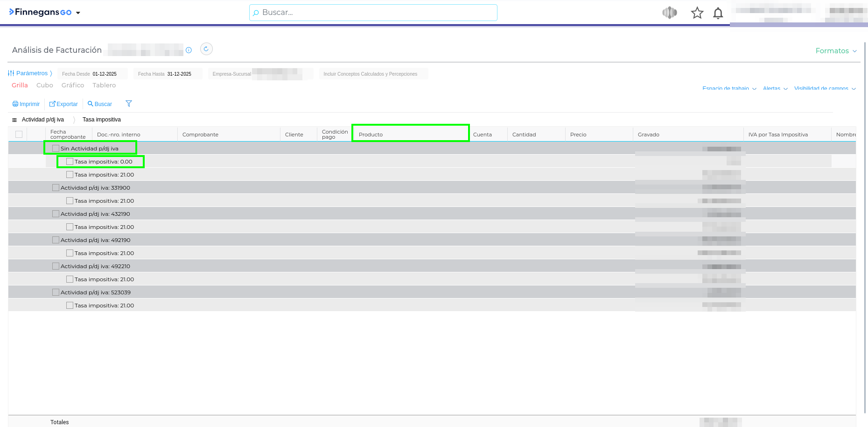Check the Sin Actividad p/dj iva checkbox
This screenshot has height=427, width=868.
coord(56,149)
